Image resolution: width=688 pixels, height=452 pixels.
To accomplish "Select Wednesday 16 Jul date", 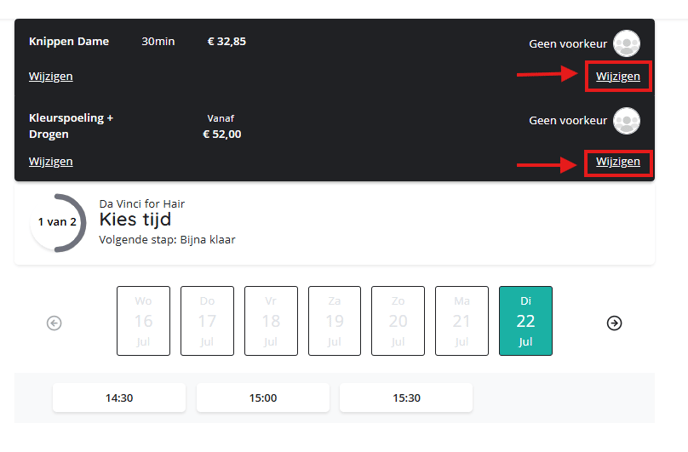I will 143,321.
